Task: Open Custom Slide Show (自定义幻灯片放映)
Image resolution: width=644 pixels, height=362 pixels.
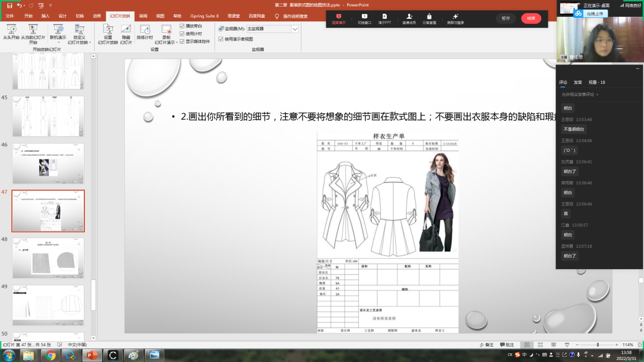Action: pos(79,34)
